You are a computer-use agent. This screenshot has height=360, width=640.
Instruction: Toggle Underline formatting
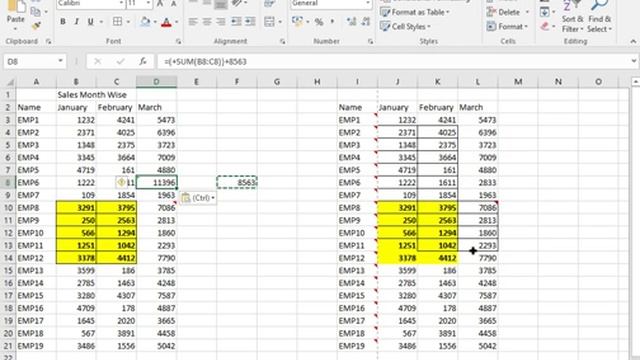[90, 22]
